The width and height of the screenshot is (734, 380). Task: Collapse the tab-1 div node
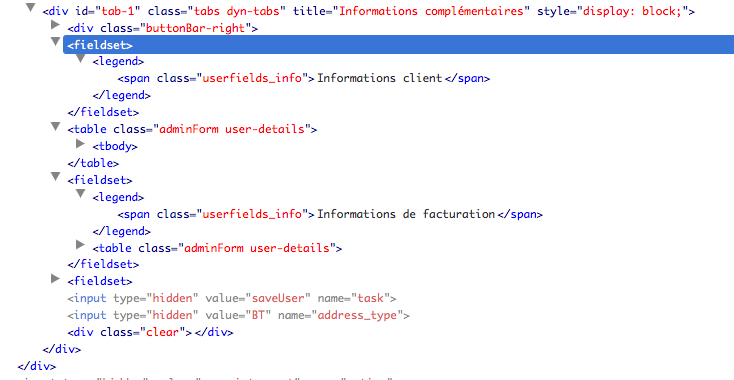(x=30, y=7)
